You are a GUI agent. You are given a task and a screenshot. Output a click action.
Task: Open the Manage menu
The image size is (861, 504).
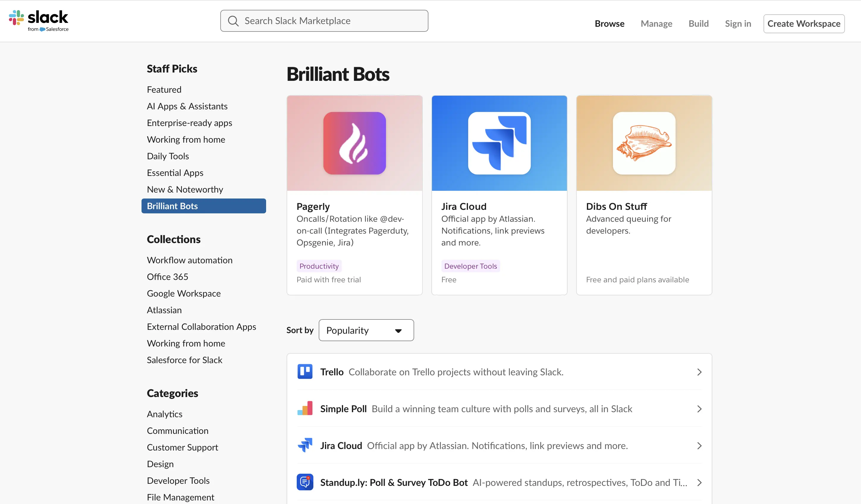[656, 23]
